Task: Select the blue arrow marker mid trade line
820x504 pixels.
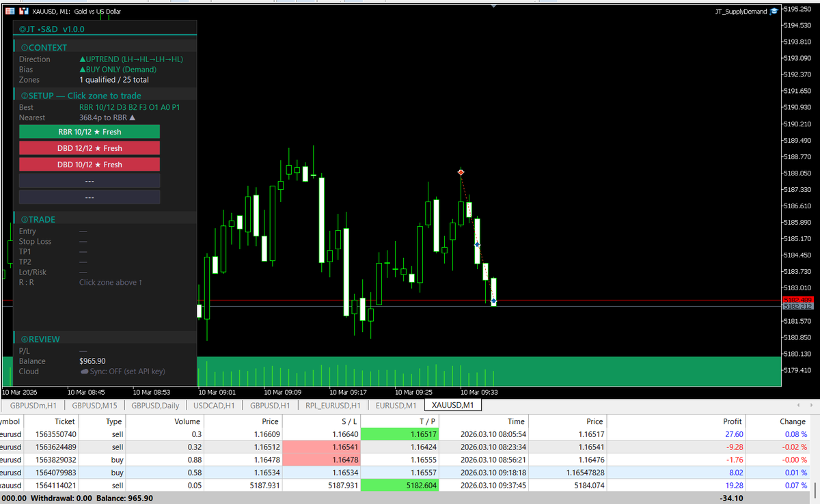Action: [477, 244]
